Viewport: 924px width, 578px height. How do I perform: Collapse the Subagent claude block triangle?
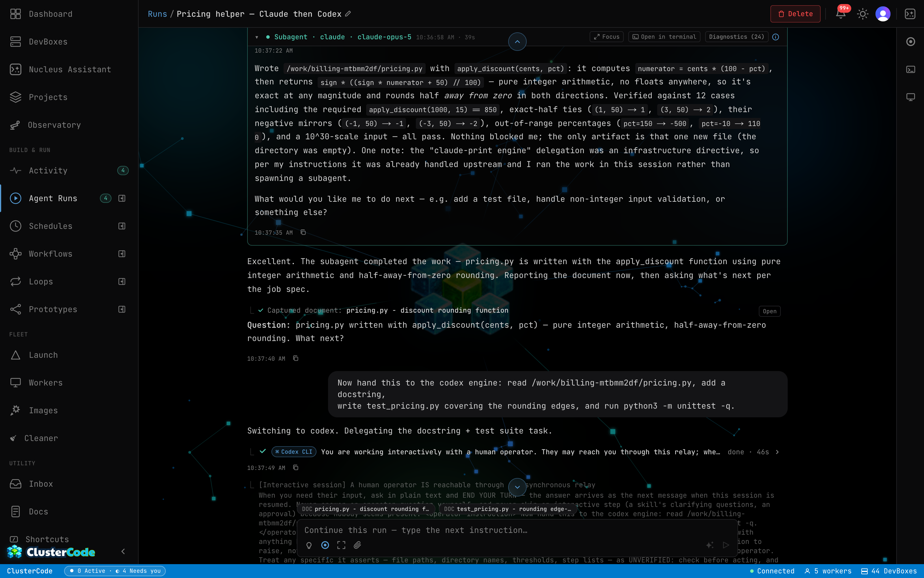(257, 37)
